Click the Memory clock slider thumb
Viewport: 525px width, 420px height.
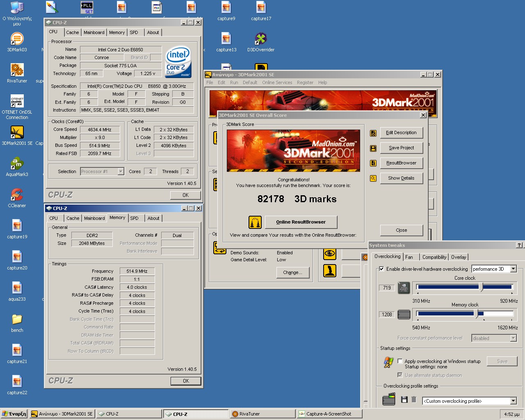(476, 314)
